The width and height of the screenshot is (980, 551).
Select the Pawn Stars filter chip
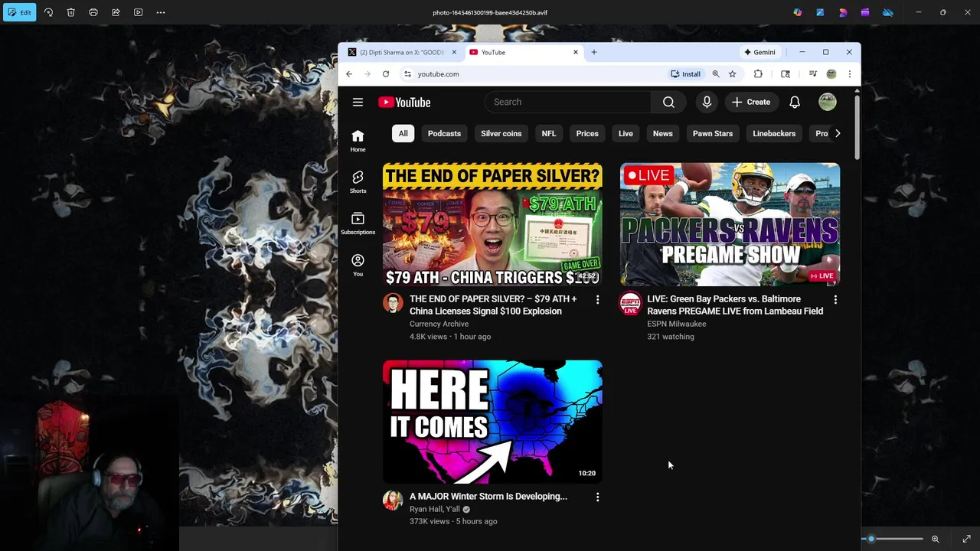pyautogui.click(x=713, y=133)
